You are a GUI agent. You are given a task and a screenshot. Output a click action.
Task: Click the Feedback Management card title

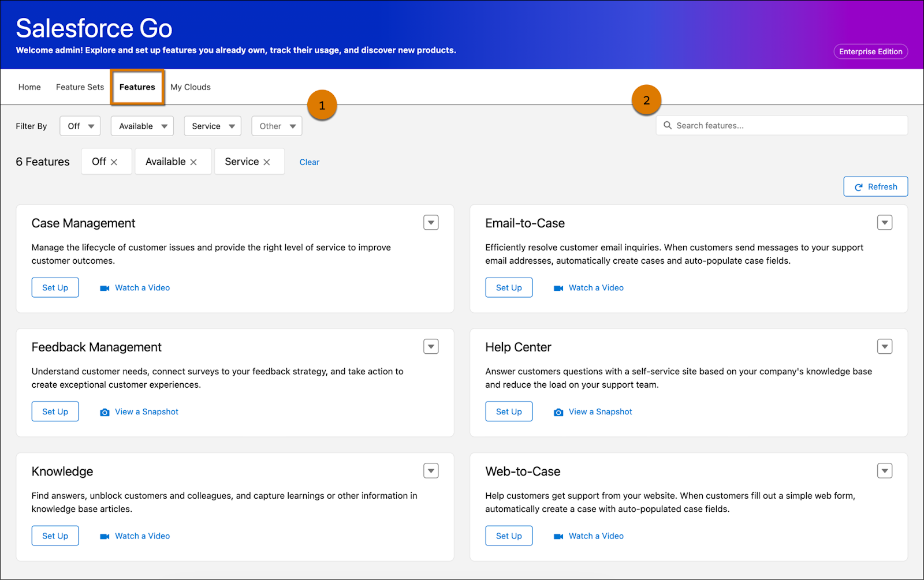[96, 347]
